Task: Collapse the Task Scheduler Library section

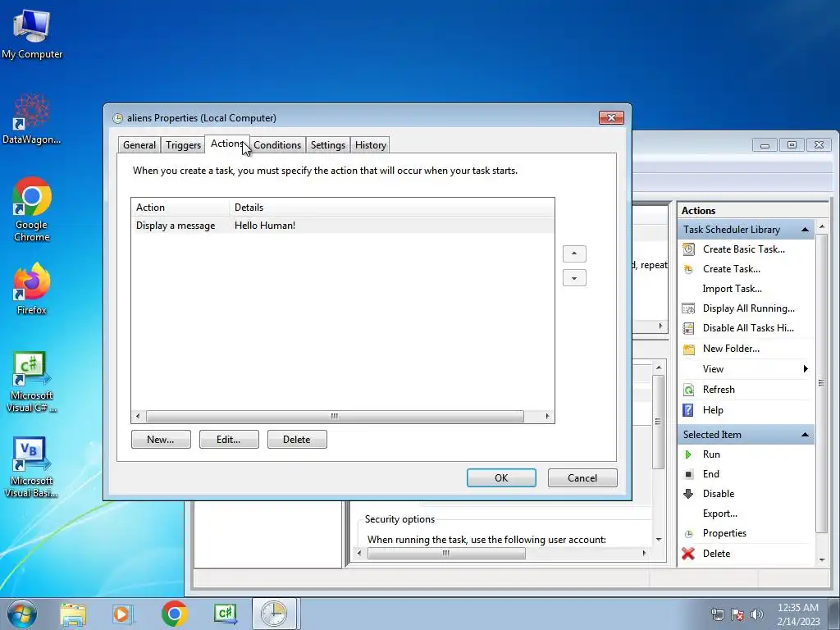Action: point(805,230)
